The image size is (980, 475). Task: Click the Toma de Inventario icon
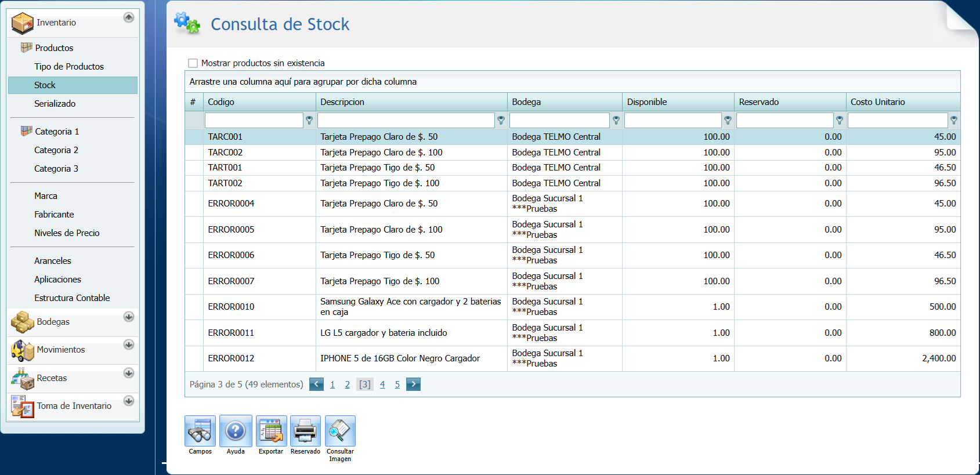23,407
